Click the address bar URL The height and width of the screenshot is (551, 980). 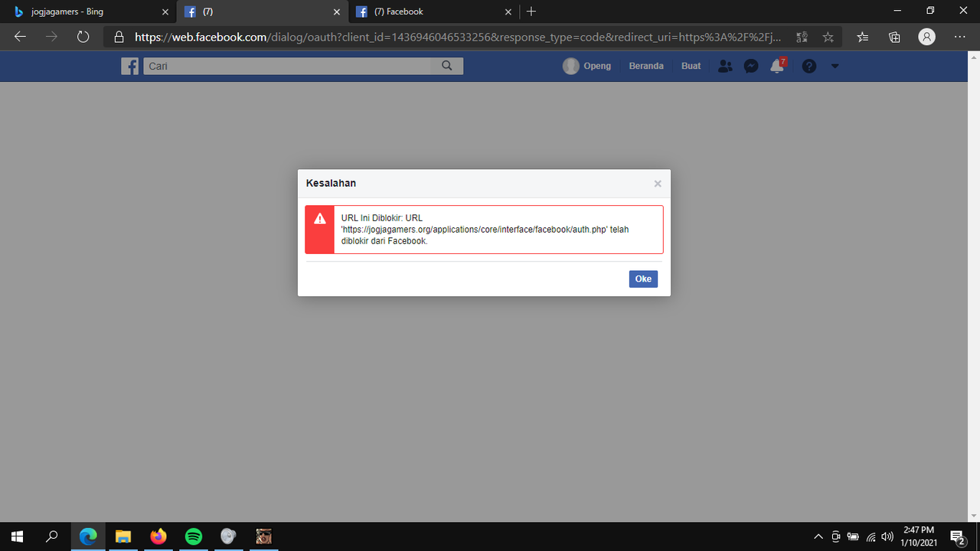click(458, 37)
